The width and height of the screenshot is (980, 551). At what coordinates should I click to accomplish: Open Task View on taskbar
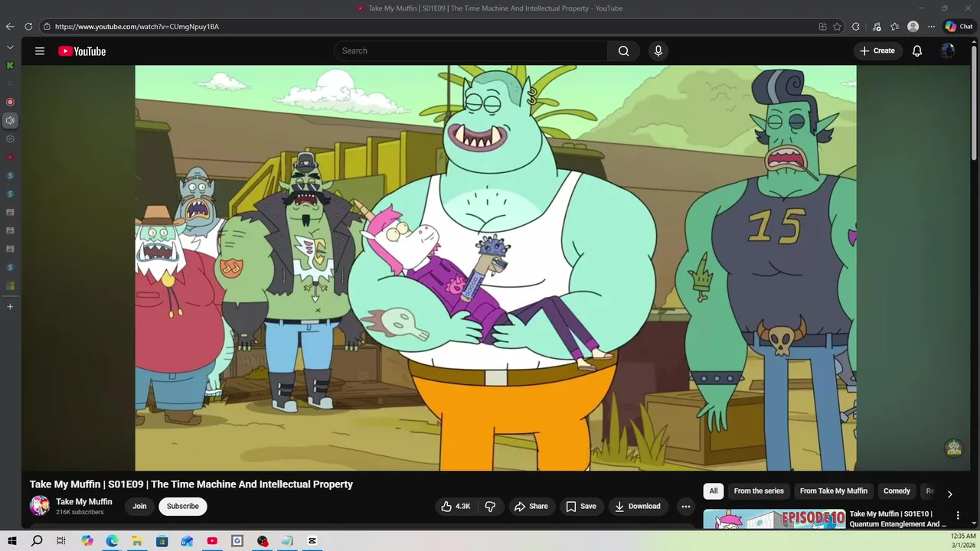coord(61,541)
